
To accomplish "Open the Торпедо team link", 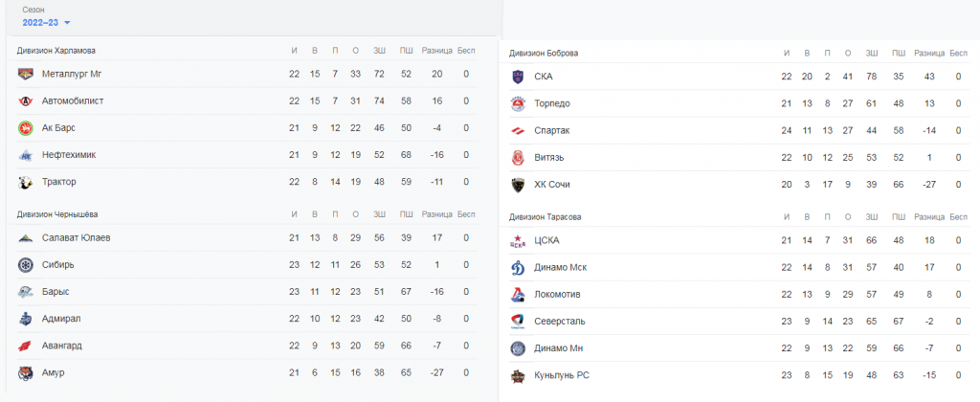I will coord(552,103).
